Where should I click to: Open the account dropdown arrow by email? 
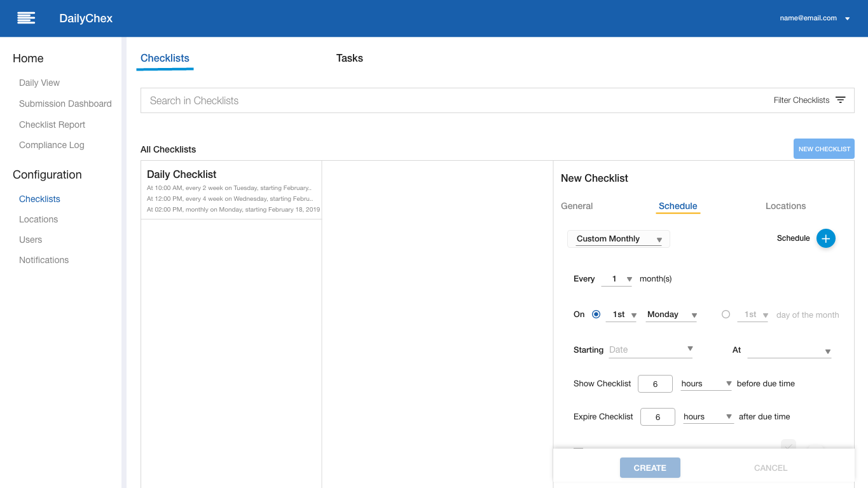coord(847,19)
